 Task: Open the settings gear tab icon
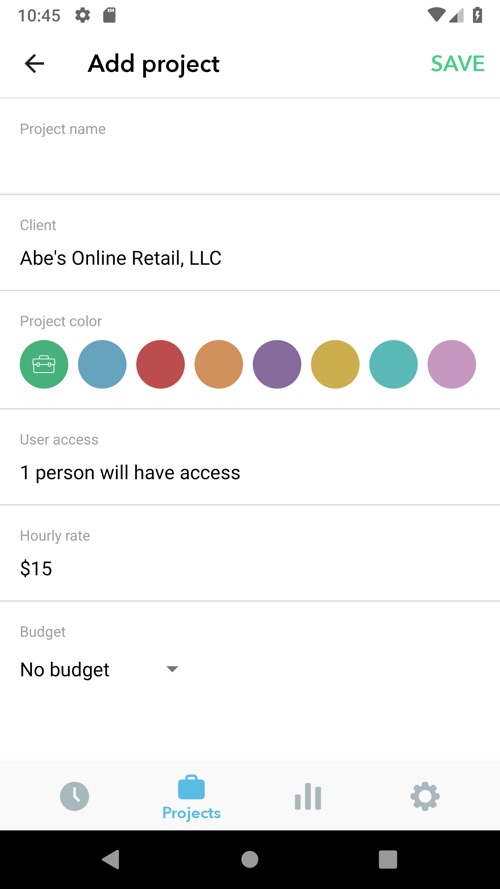[425, 797]
